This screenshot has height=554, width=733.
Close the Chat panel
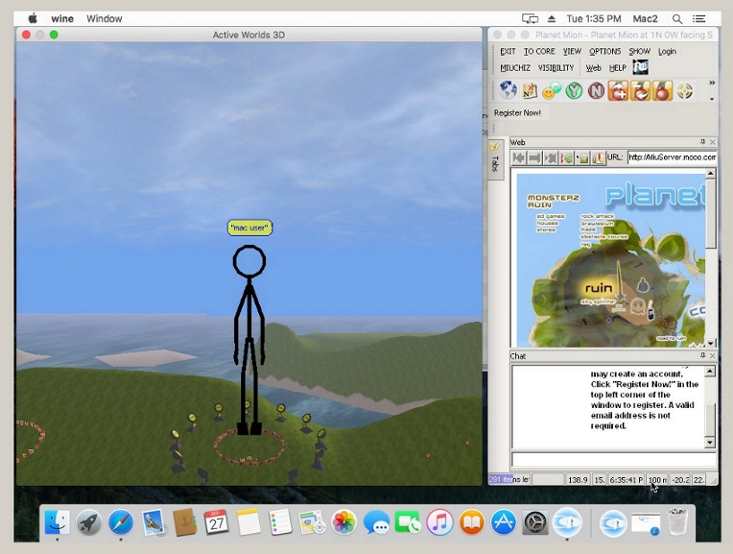click(712, 356)
